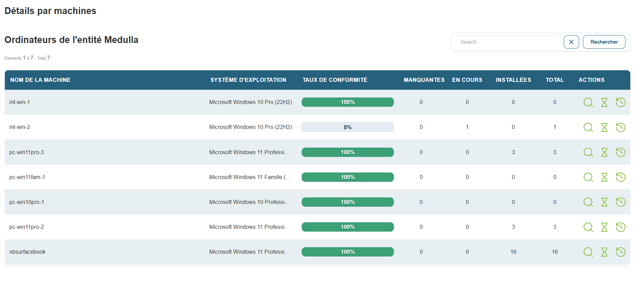Click magnifier icon for nbsurfacebook row
Viewport: 644px width, 296px height.
pos(588,252)
